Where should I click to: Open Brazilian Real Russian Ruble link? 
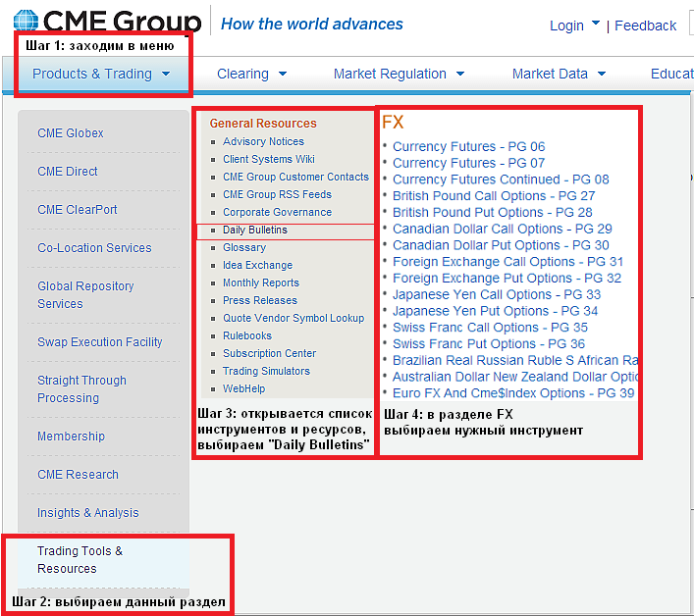515,360
